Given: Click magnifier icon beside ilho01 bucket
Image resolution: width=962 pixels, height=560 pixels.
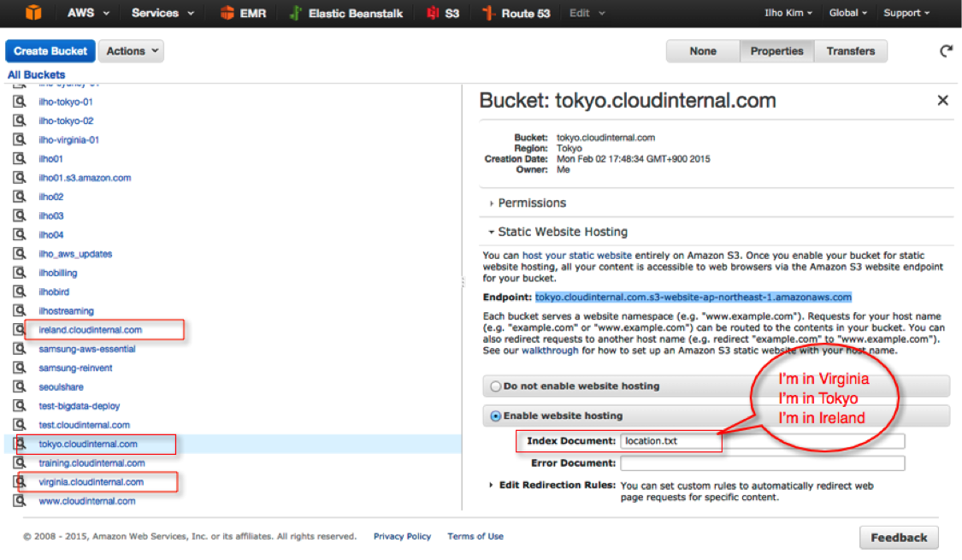Looking at the screenshot, I should tap(20, 158).
